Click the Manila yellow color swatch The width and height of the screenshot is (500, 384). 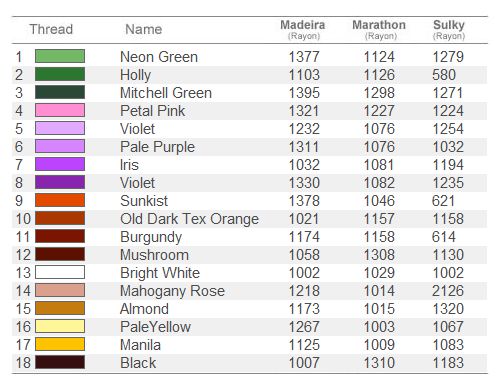click(x=60, y=344)
